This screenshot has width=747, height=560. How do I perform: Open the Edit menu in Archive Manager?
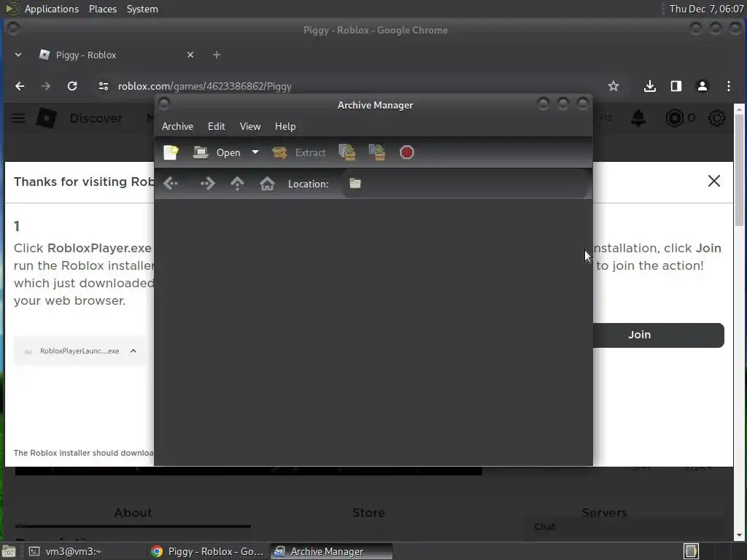(x=216, y=126)
